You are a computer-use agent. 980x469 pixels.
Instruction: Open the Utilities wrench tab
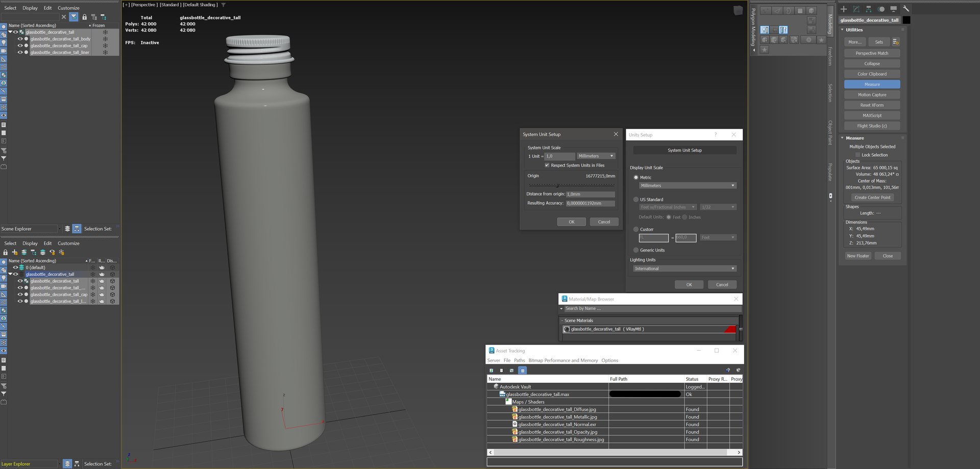click(906, 9)
